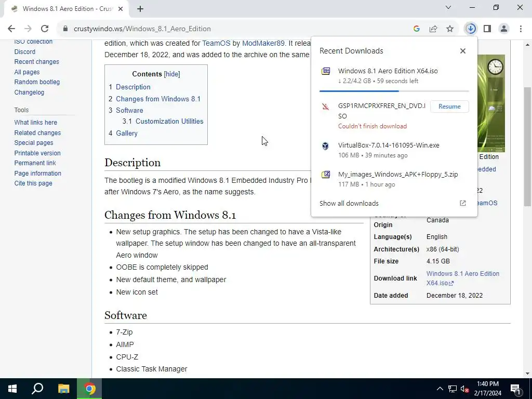532x399 pixels.
Task: Open the ModMaker89 link
Action: 263,43
